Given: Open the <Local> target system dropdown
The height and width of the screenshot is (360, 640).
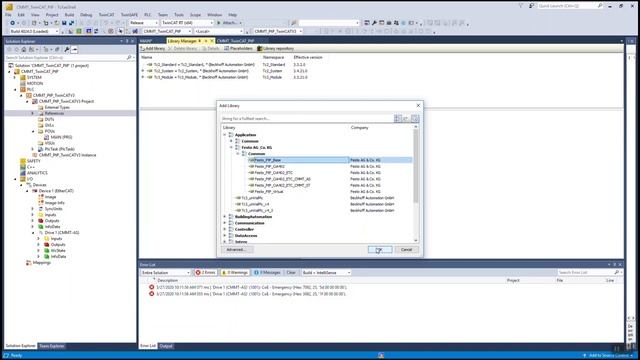Looking at the screenshot, I should coord(219,31).
